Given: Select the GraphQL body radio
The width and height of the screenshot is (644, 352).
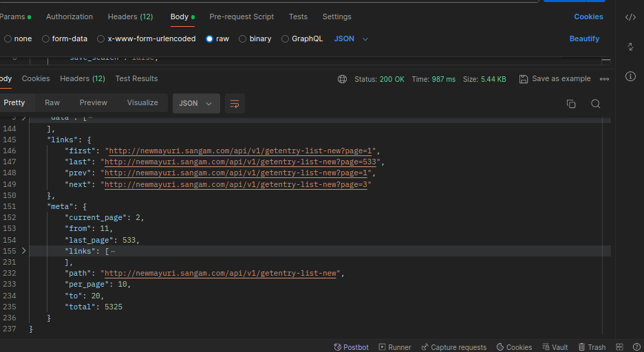Looking at the screenshot, I should (x=285, y=39).
